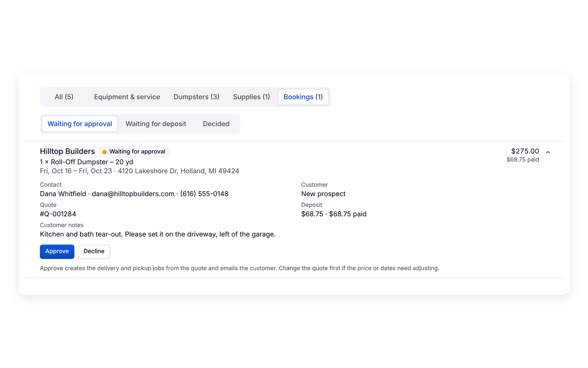Click the Customer field label
The width and height of the screenshot is (588, 368).
click(314, 185)
